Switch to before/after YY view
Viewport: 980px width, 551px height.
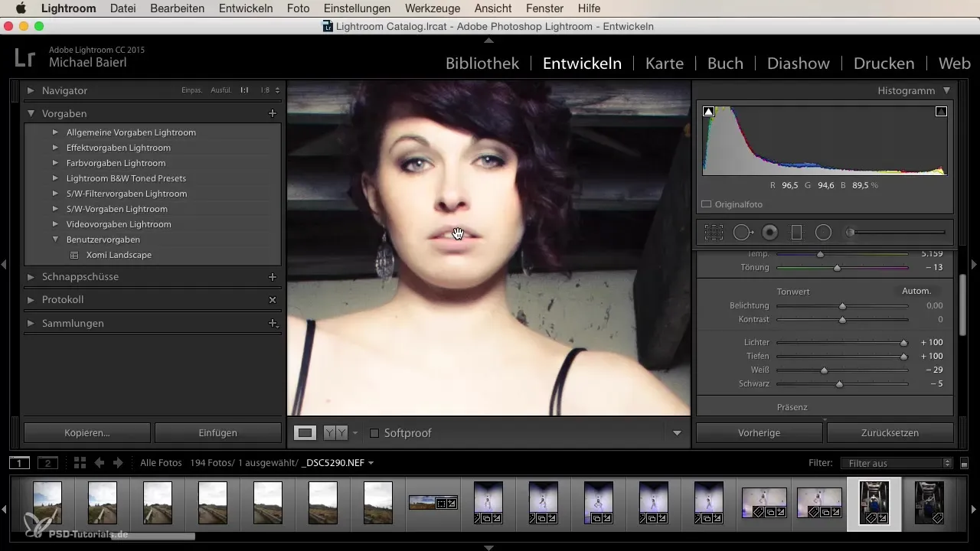click(335, 433)
